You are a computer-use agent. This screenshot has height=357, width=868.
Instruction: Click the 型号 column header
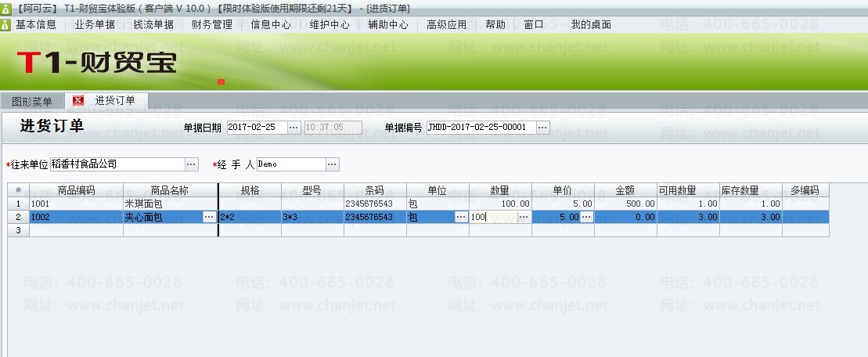pyautogui.click(x=312, y=190)
